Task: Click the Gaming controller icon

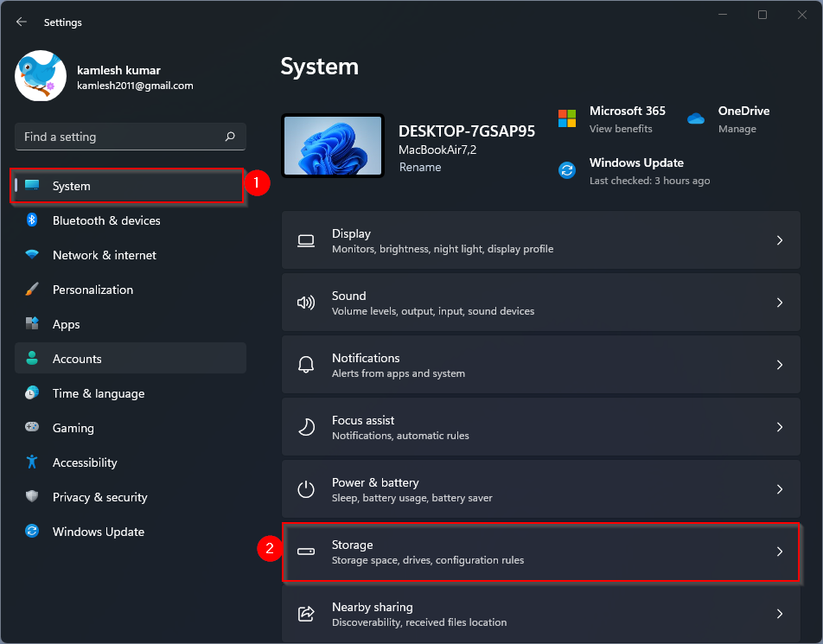Action: tap(32, 428)
